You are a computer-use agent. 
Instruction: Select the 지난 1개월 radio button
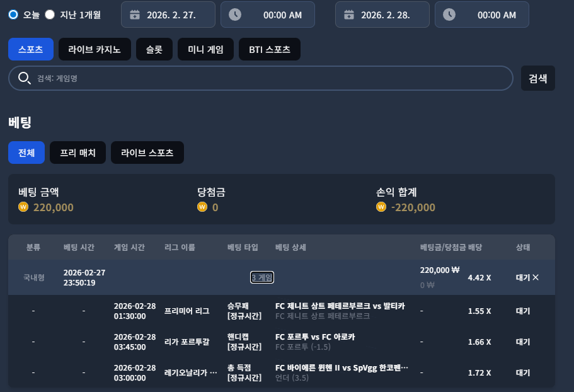[x=50, y=14]
